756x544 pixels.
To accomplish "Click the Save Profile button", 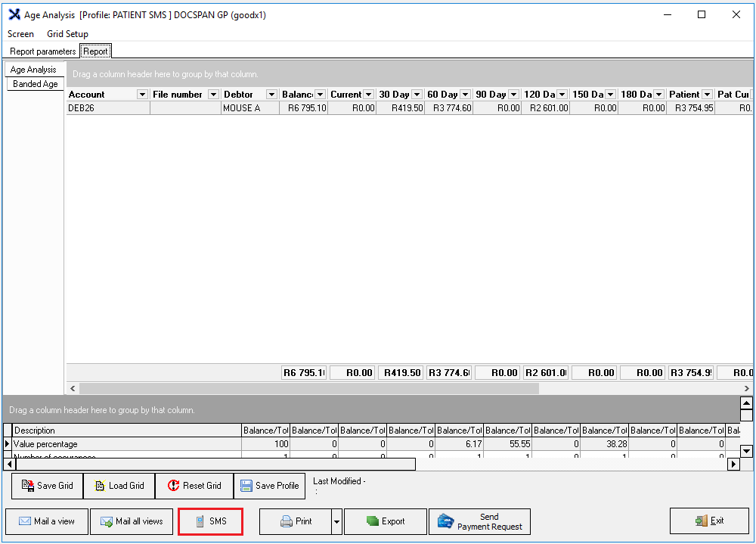I will [x=269, y=486].
